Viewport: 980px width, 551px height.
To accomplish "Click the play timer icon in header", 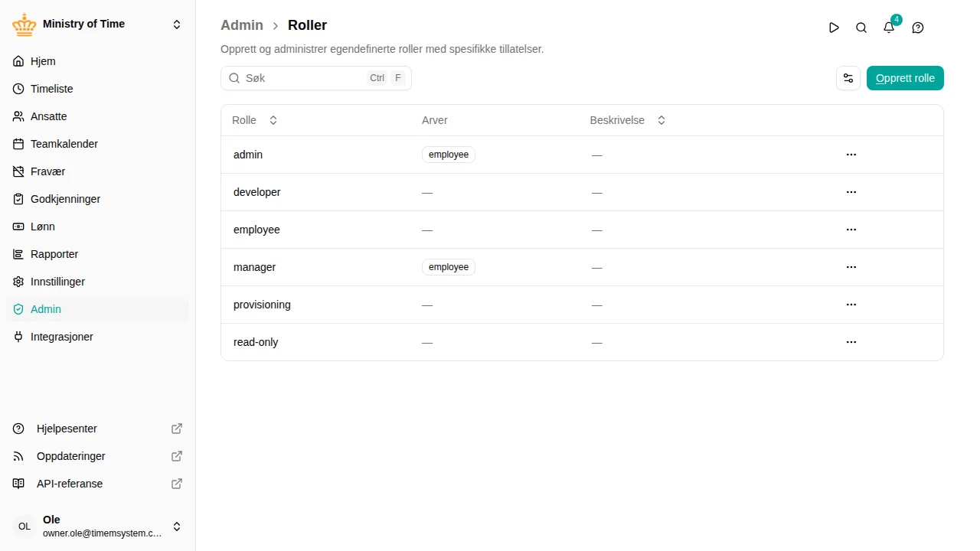I will click(834, 28).
